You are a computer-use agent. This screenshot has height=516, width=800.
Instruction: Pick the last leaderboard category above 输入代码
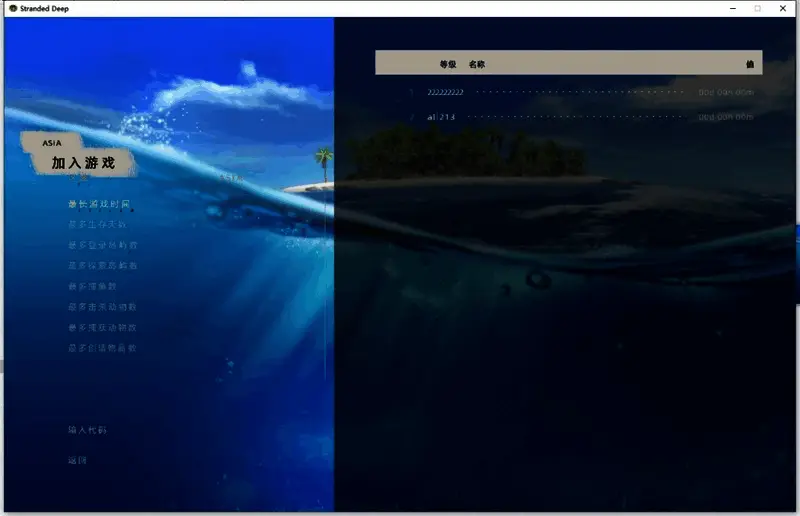coord(102,348)
